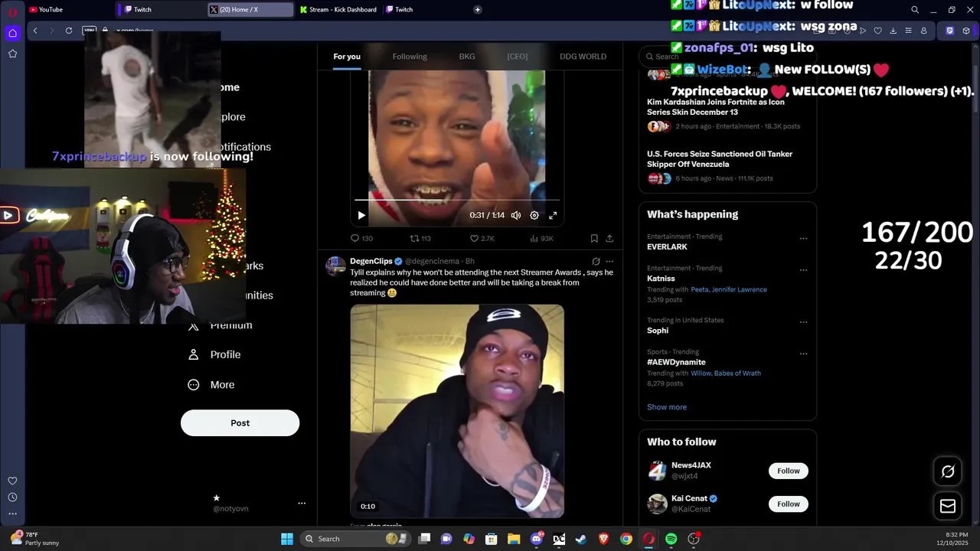Viewport: 980px width, 551px height.
Task: Open Opera sidebar bookmarks star
Action: coord(12,54)
